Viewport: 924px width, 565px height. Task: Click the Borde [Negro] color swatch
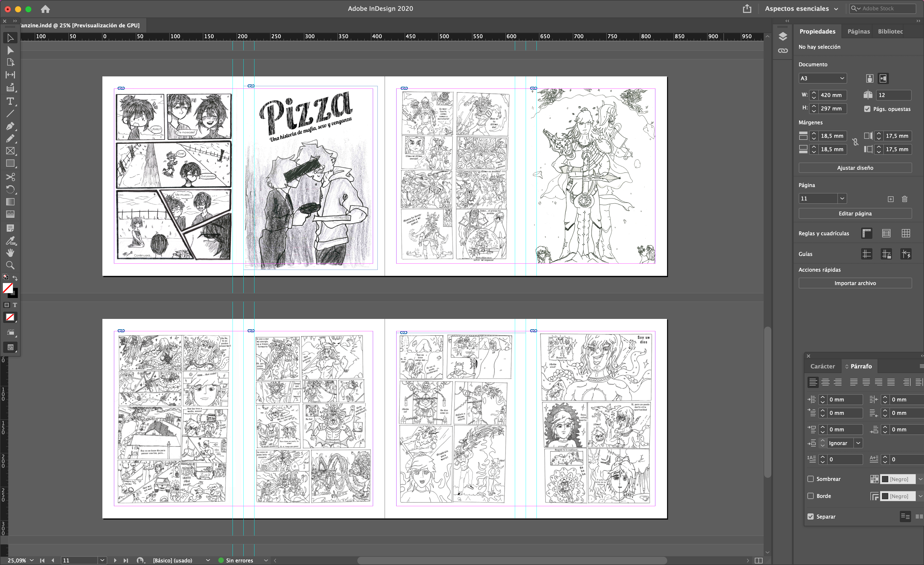click(885, 496)
